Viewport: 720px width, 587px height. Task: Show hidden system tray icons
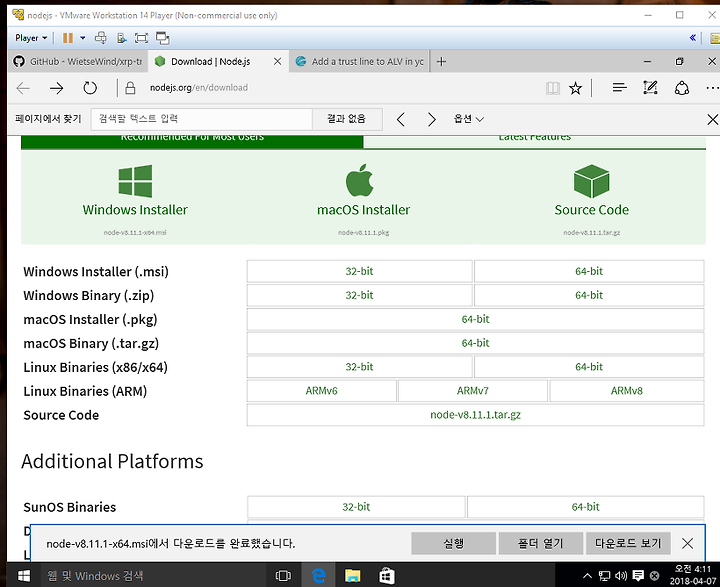[x=587, y=576]
